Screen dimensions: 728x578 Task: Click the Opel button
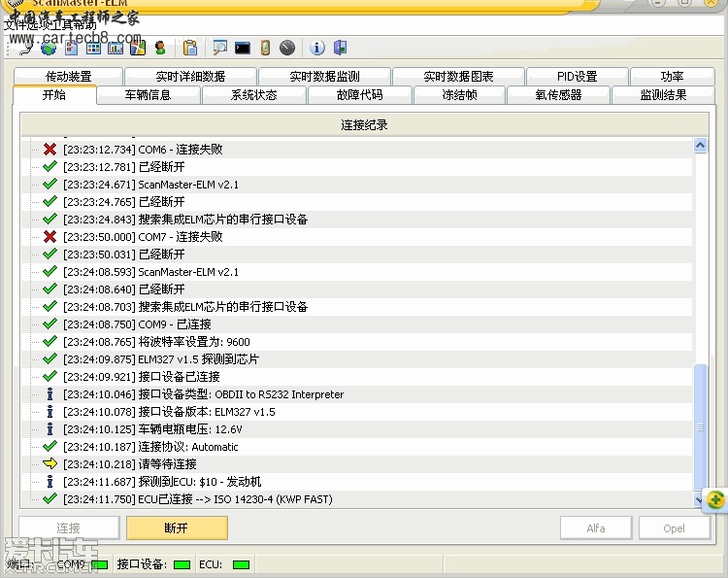tap(674, 527)
